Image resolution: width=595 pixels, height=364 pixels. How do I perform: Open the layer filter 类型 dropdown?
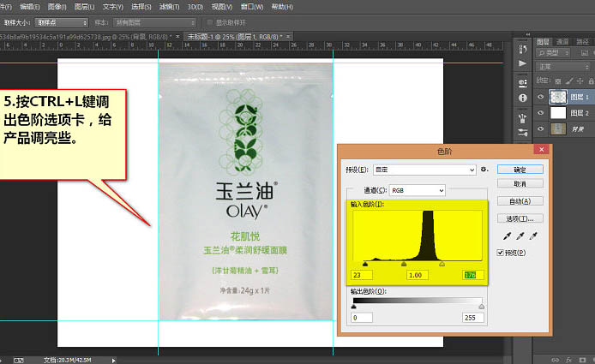click(x=553, y=53)
